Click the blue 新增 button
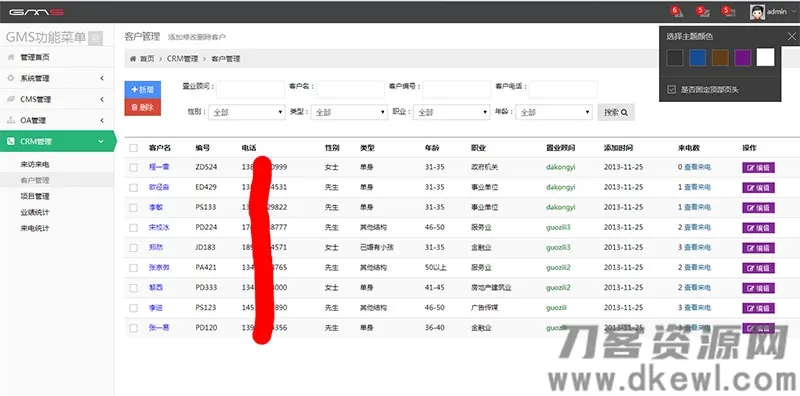Viewport: 800px width, 396px height. click(x=143, y=89)
